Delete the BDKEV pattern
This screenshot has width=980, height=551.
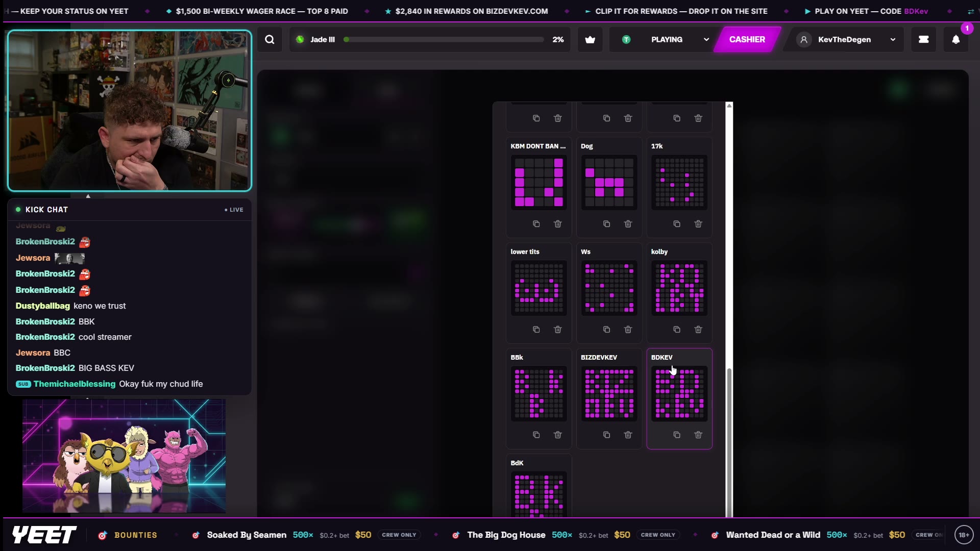(699, 435)
